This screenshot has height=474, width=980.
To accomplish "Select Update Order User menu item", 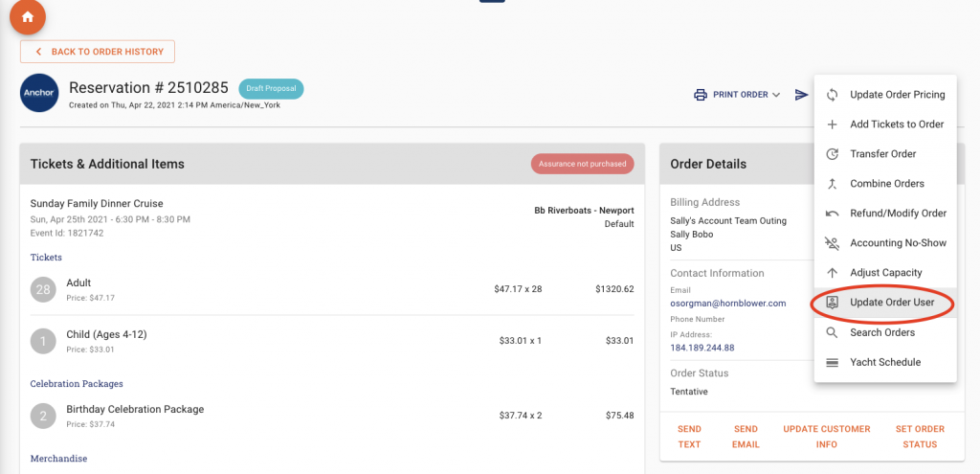I will [x=885, y=303].
